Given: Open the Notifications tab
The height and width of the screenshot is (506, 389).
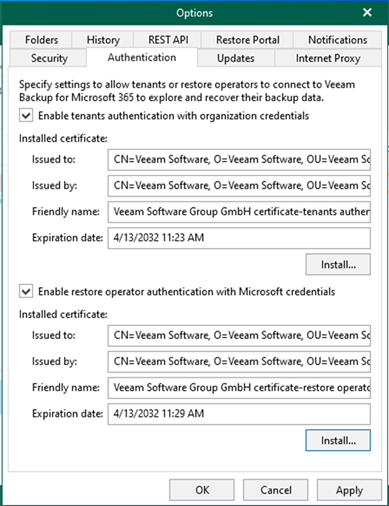Looking at the screenshot, I should click(337, 40).
